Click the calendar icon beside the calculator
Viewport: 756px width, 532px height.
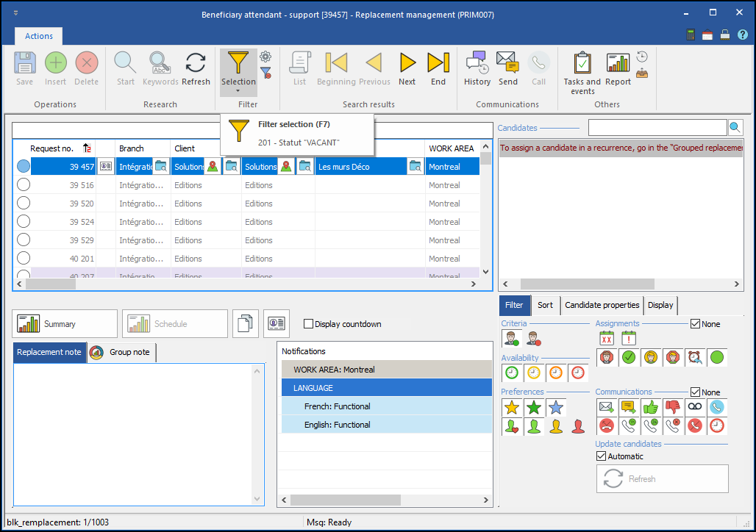point(707,35)
